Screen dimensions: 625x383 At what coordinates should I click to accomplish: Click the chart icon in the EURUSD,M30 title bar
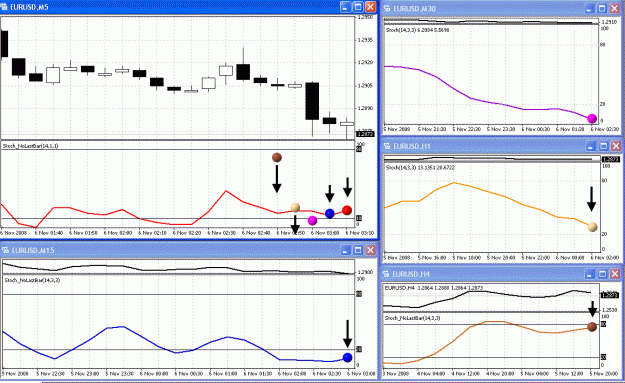[x=387, y=9]
